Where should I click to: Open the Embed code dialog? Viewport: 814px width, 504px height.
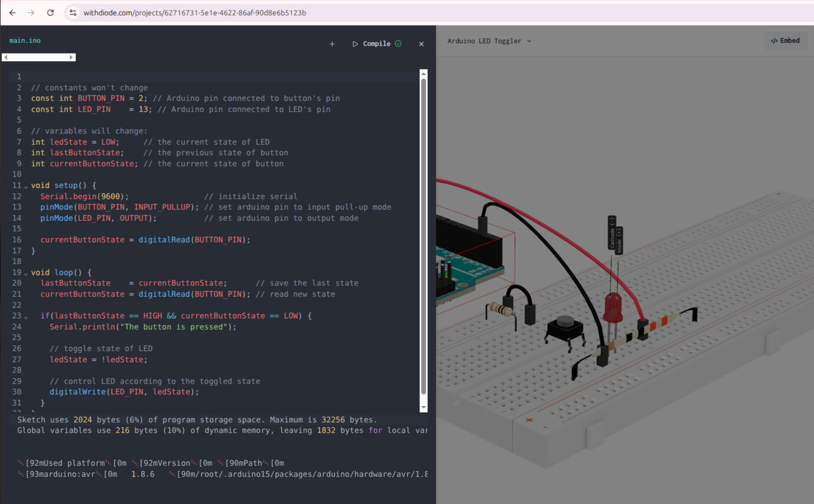pos(785,41)
